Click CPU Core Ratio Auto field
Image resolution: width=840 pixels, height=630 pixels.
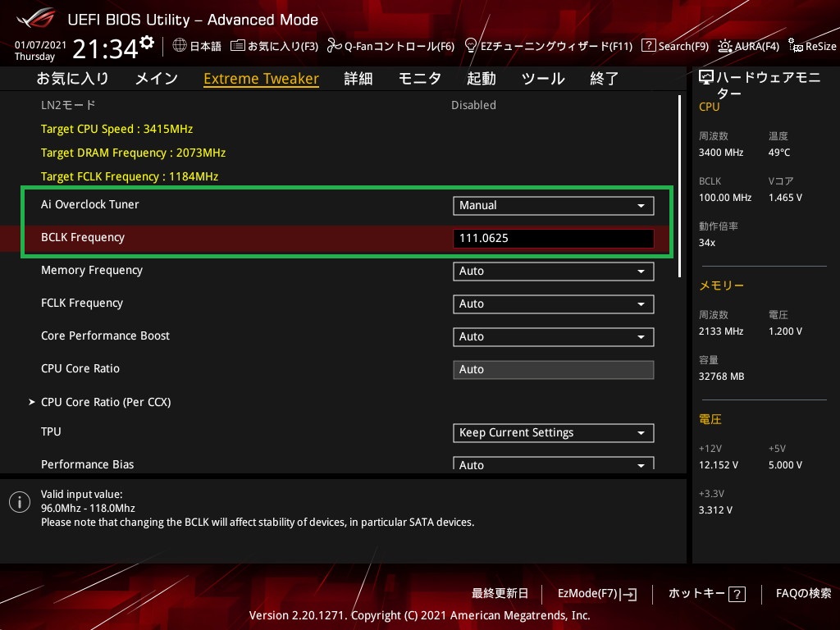pyautogui.click(x=554, y=370)
